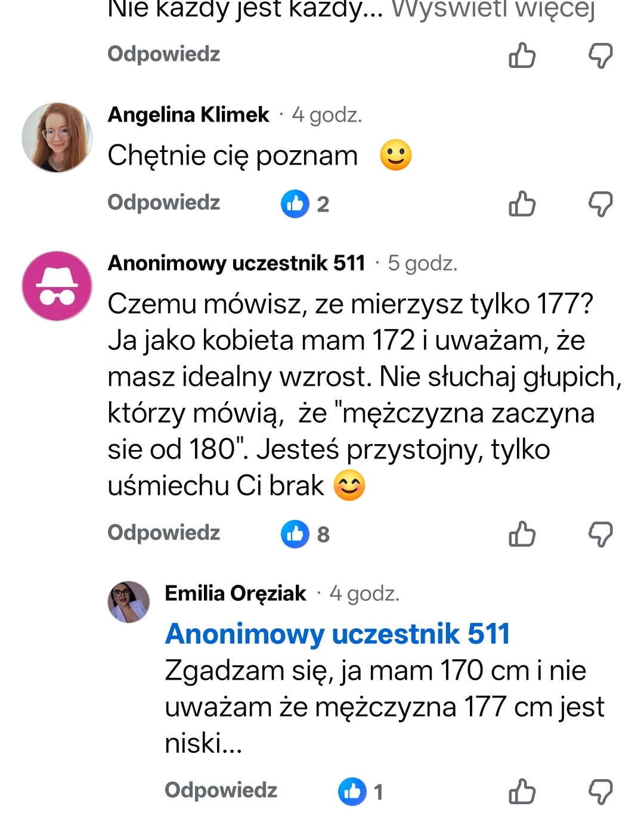Expand comment with 'Wyświetl więcej'

coord(493,10)
